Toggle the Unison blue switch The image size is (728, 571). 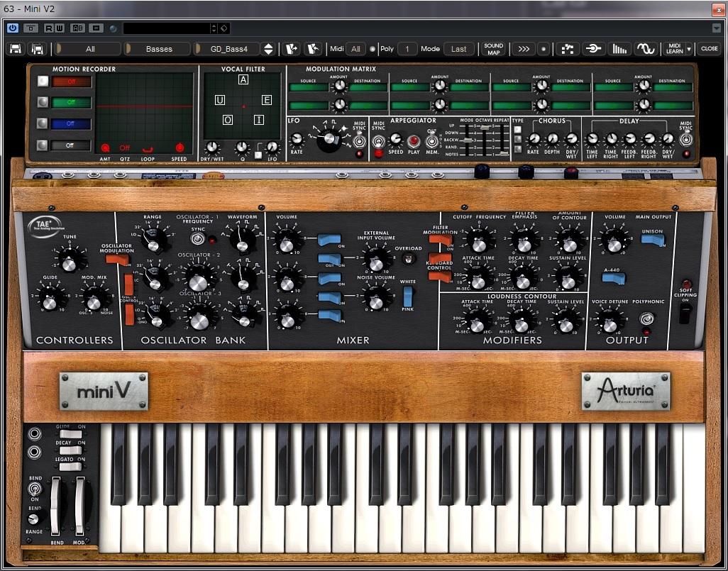pyautogui.click(x=652, y=240)
